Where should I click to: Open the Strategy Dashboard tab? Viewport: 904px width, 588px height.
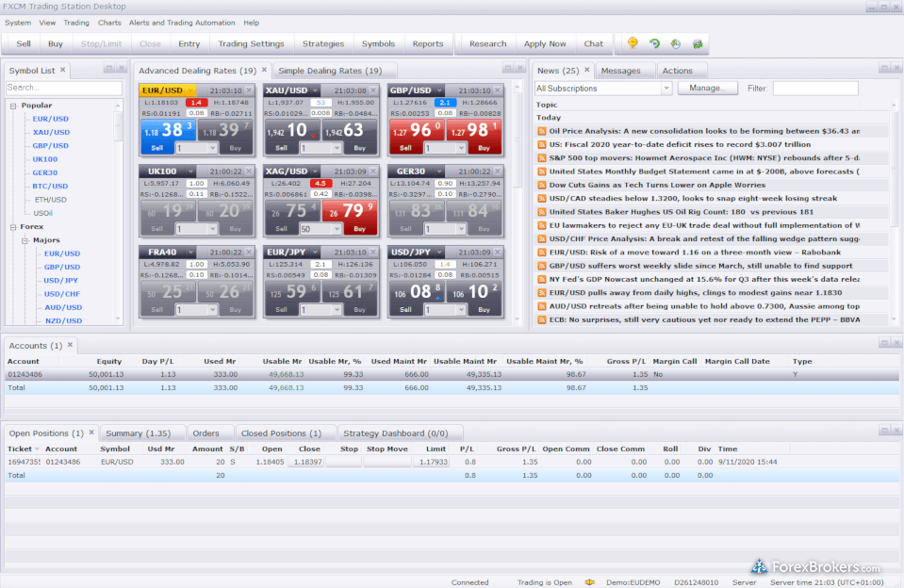tap(396, 433)
